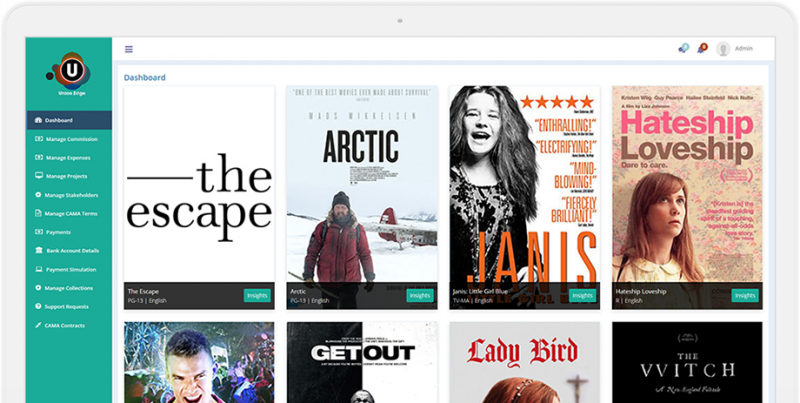Image resolution: width=800 pixels, height=403 pixels.
Task: Navigate to Payment Simulation
Action: coord(71,269)
